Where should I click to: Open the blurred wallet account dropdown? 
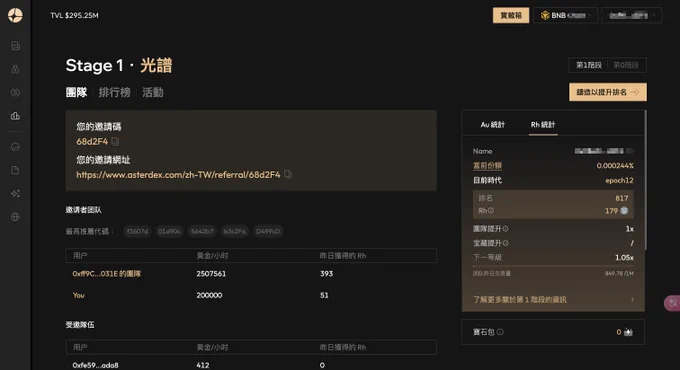[631, 15]
